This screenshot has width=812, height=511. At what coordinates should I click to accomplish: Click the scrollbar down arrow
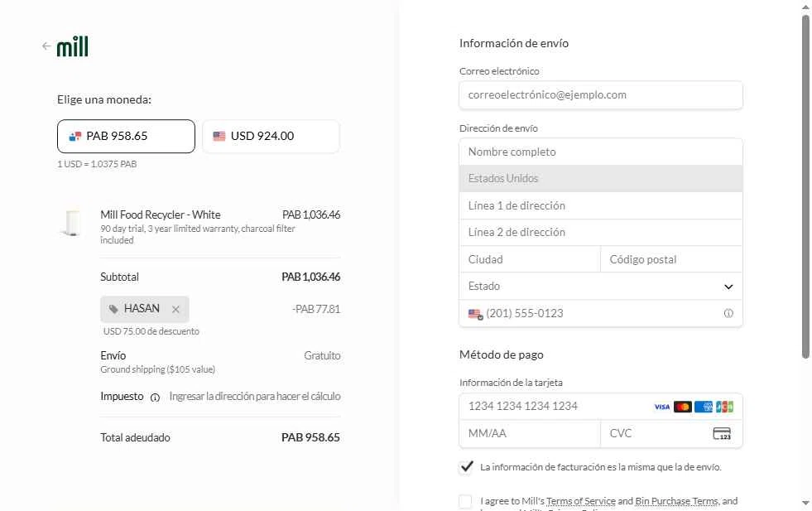805,503
